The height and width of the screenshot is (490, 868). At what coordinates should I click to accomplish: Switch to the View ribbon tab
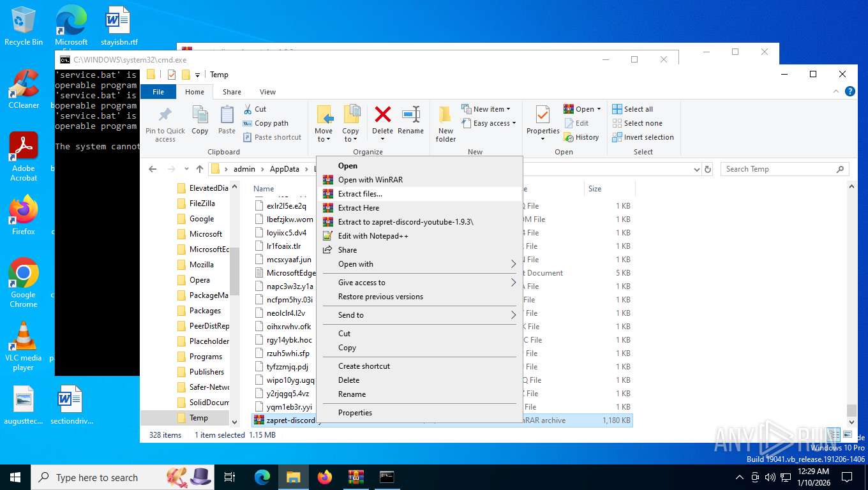267,92
